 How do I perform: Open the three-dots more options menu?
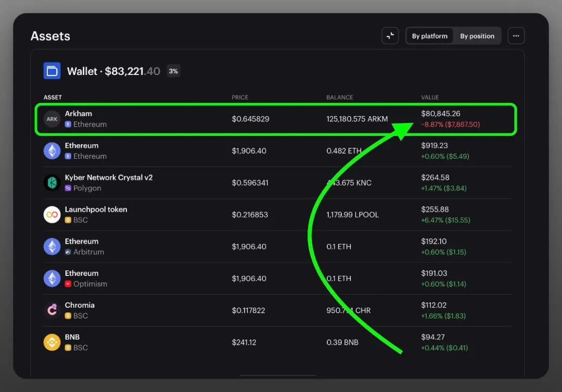[x=516, y=36]
